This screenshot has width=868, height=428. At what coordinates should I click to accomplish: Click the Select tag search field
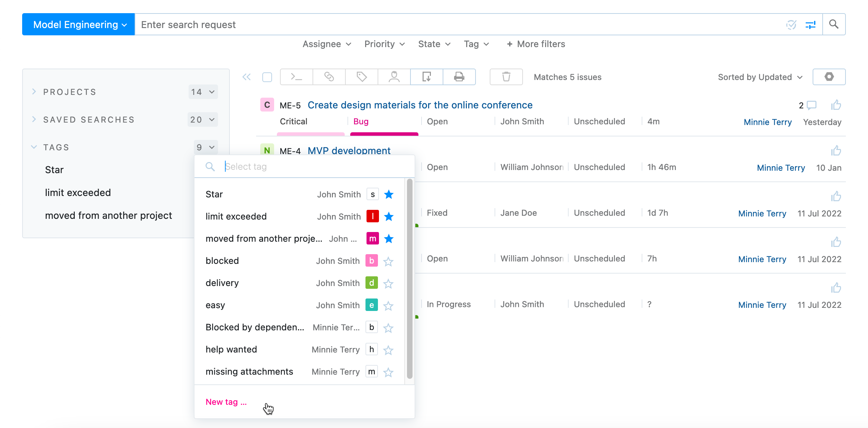pos(311,167)
